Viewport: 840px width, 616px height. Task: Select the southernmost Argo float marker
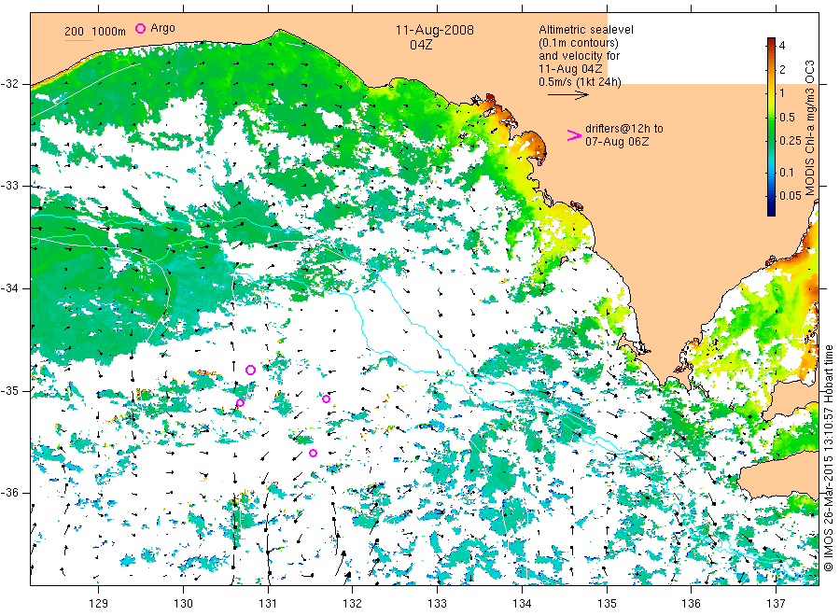pyautogui.click(x=313, y=454)
